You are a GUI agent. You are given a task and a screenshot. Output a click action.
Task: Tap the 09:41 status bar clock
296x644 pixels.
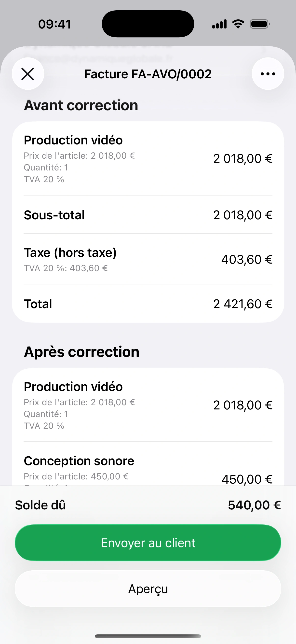coord(55,24)
